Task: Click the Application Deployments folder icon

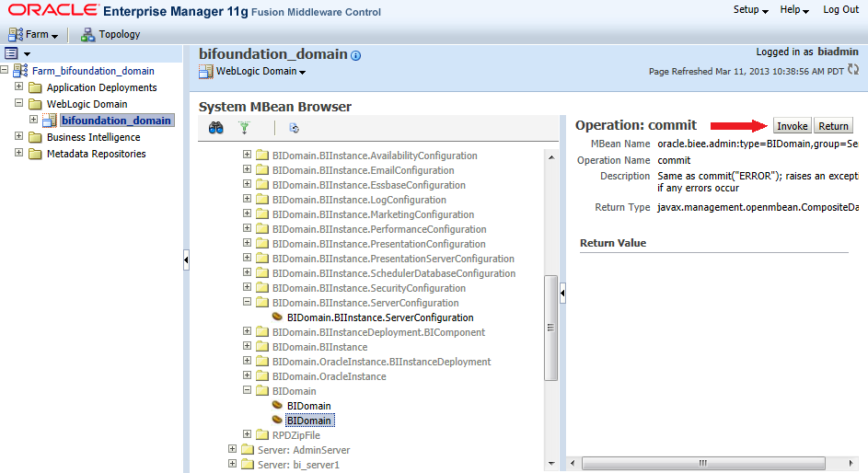Action: (x=35, y=87)
